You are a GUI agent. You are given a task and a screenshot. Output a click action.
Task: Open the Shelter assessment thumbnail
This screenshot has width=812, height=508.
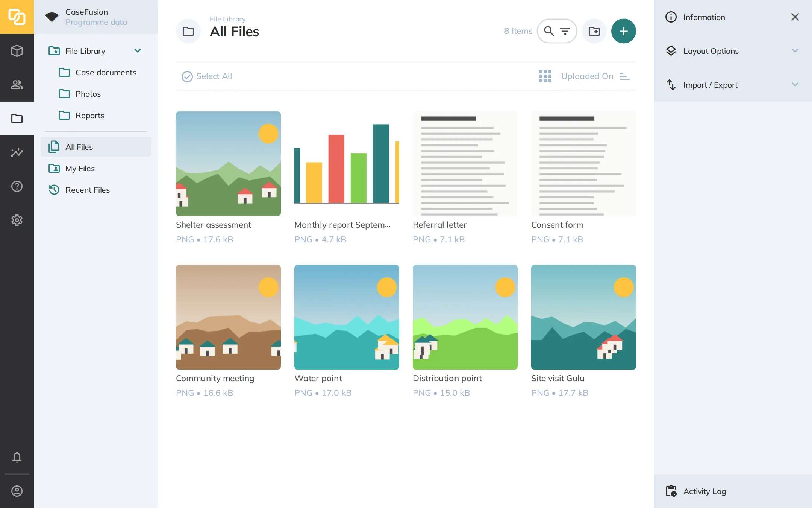point(228,163)
